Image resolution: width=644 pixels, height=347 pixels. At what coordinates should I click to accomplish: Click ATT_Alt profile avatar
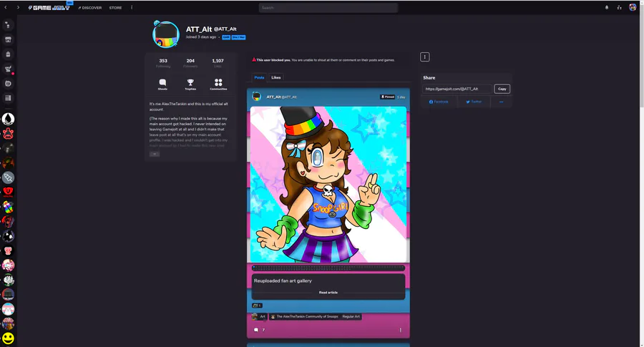[x=166, y=34]
